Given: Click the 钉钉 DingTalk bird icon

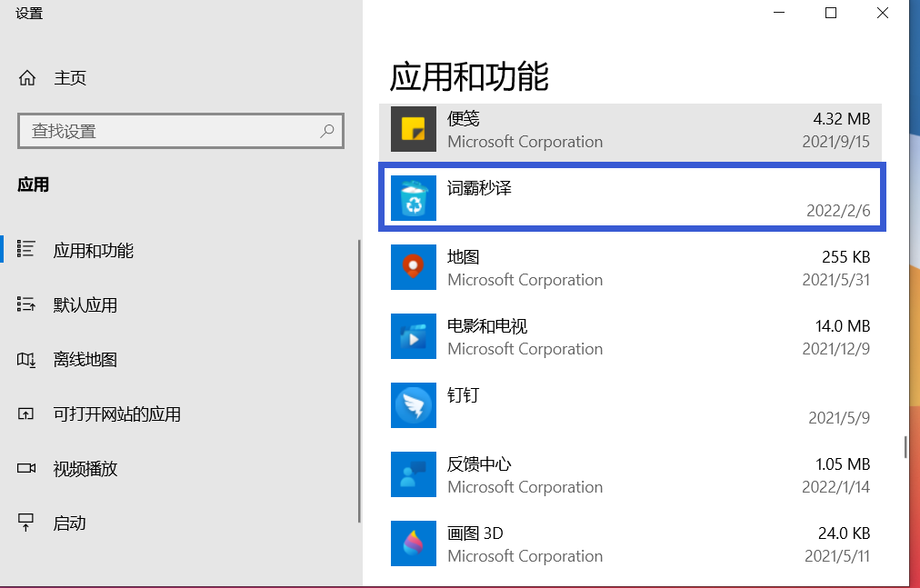Looking at the screenshot, I should pyautogui.click(x=414, y=405).
